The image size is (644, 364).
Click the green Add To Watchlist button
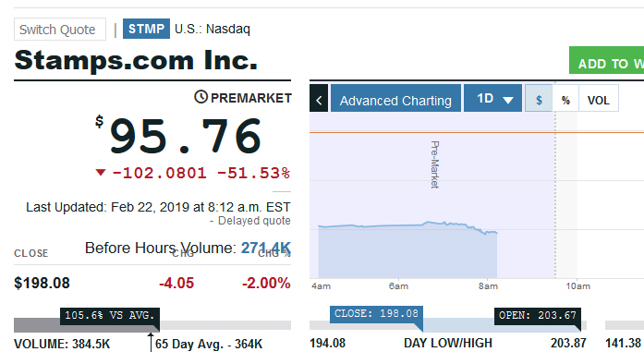607,60
